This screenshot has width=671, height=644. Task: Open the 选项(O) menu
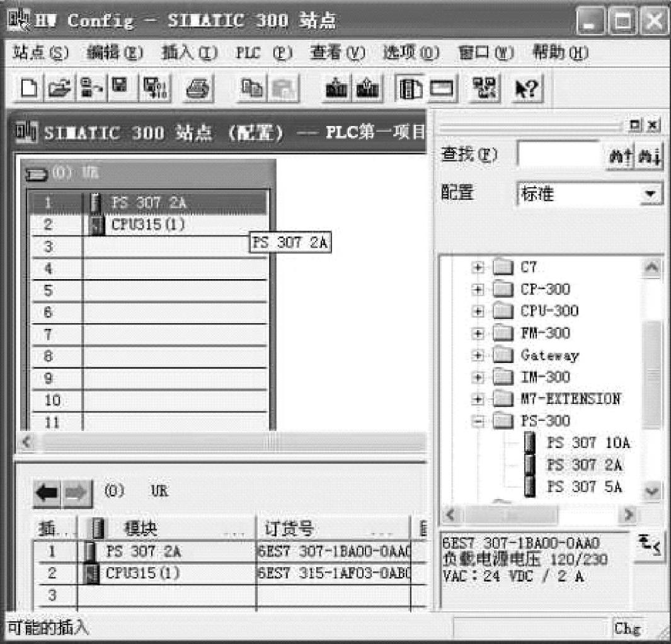pyautogui.click(x=411, y=53)
